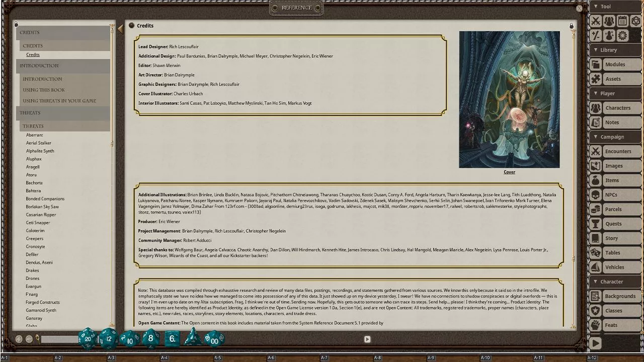Click the paw icon beside Feats

point(596,325)
